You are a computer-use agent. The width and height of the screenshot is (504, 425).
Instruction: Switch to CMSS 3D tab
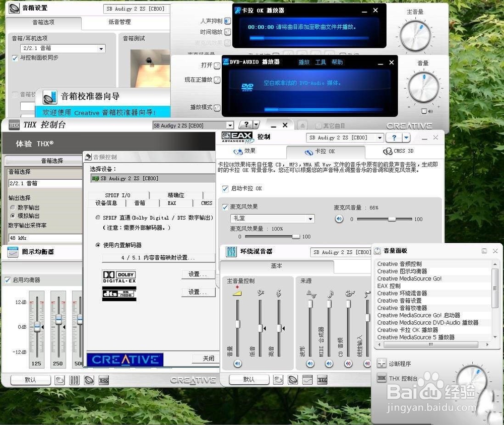coord(398,151)
